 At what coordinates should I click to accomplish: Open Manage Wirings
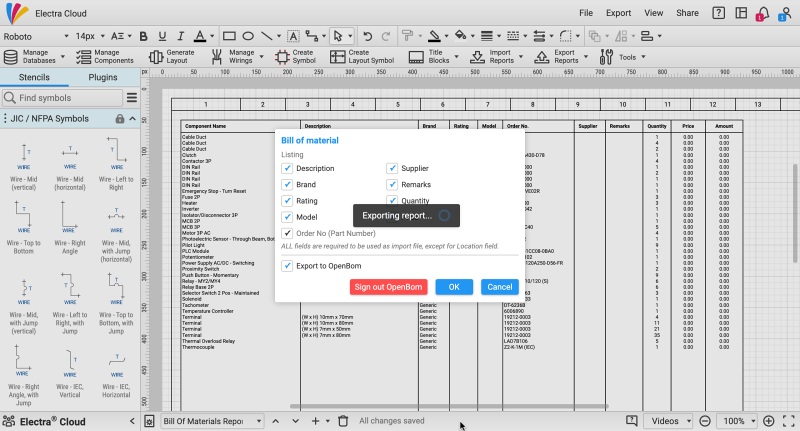237,57
